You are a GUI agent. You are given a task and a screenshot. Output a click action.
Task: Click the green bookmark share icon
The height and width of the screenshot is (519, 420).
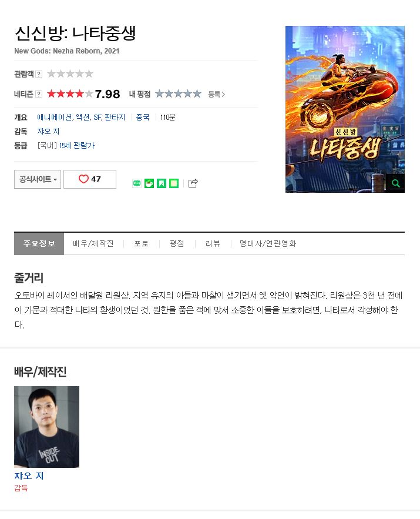click(x=162, y=183)
